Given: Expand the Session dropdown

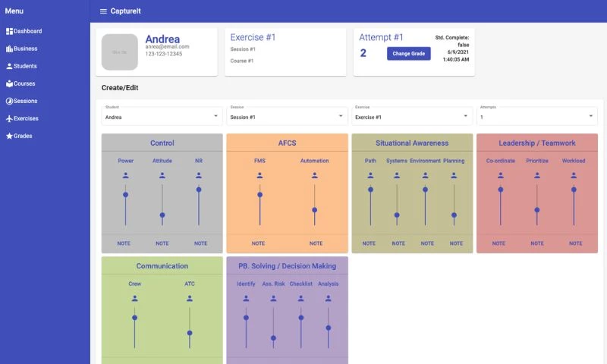Looking at the screenshot, I should click(x=287, y=117).
